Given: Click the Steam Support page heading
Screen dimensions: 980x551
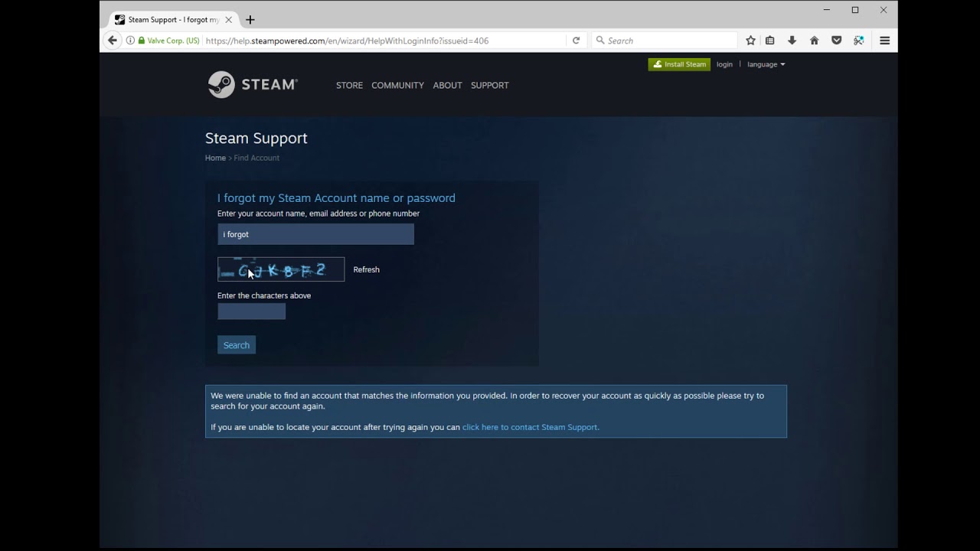Looking at the screenshot, I should (x=256, y=138).
